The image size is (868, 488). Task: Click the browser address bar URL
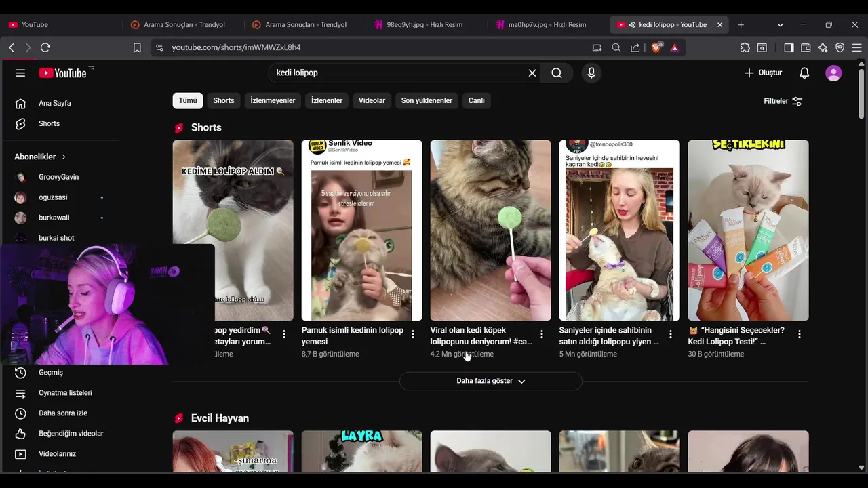[236, 47]
